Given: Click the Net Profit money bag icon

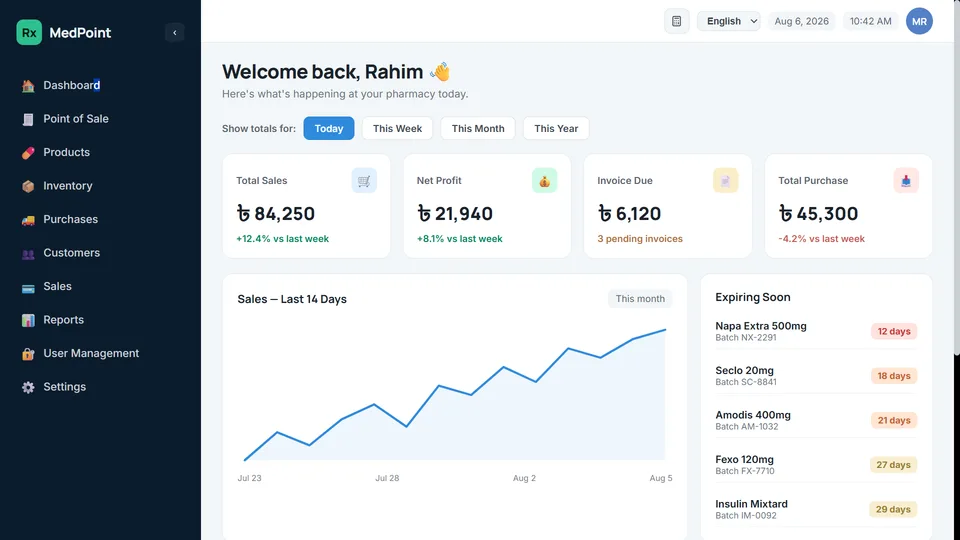Looking at the screenshot, I should click(x=544, y=181).
